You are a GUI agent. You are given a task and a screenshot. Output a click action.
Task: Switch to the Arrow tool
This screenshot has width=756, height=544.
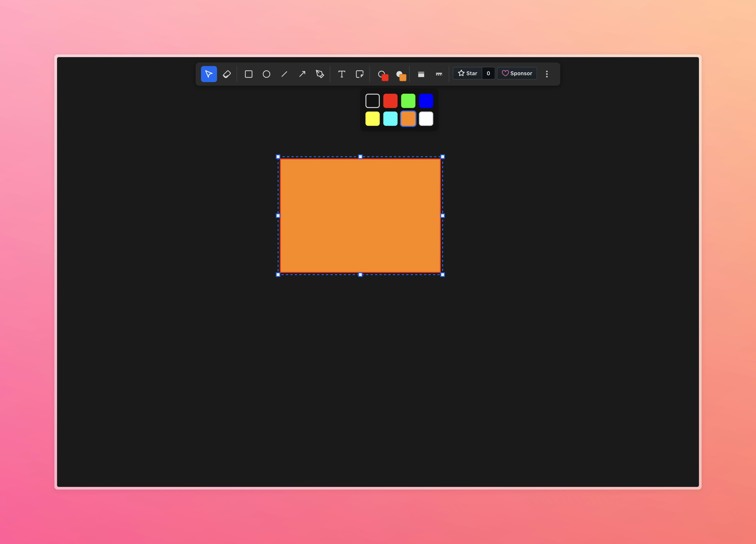point(302,74)
